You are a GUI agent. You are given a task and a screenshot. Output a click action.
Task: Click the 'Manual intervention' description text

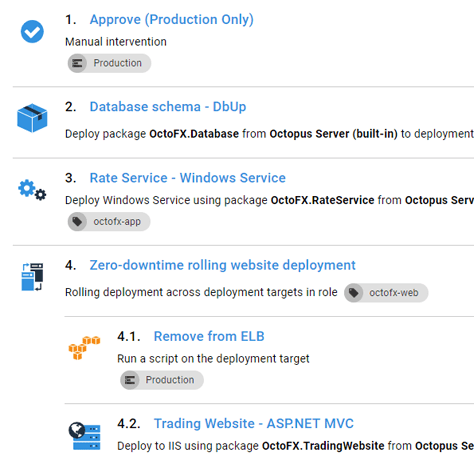(x=116, y=42)
